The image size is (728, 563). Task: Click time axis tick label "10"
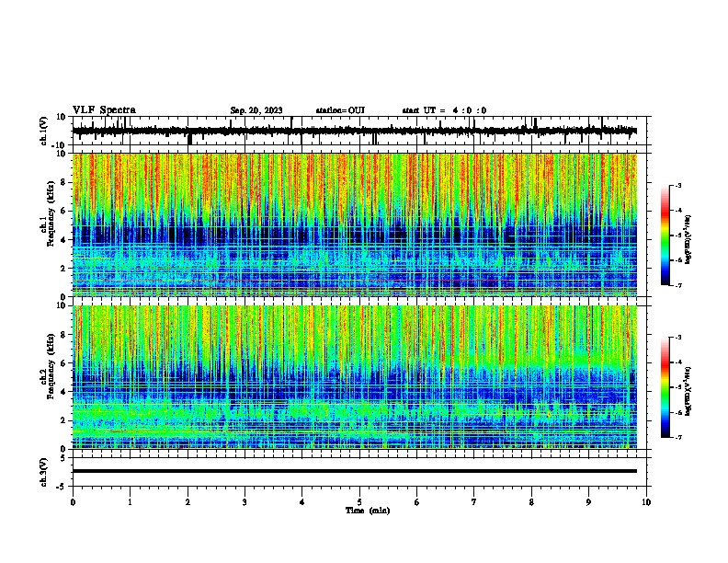click(646, 502)
